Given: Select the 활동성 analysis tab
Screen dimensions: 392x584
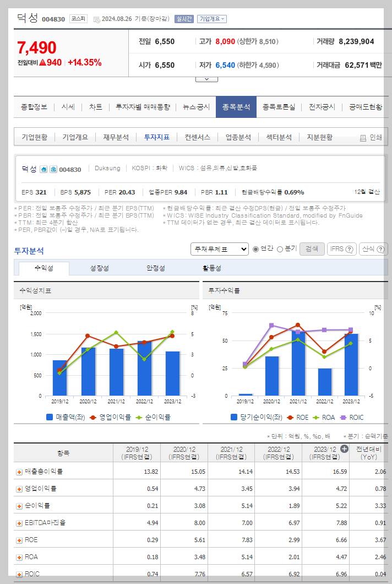Looking at the screenshot, I should 212,268.
